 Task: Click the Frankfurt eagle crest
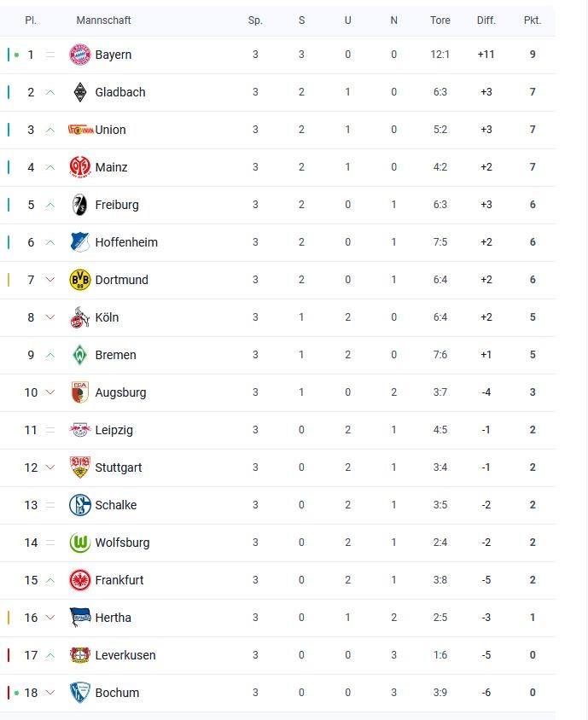coord(80,580)
